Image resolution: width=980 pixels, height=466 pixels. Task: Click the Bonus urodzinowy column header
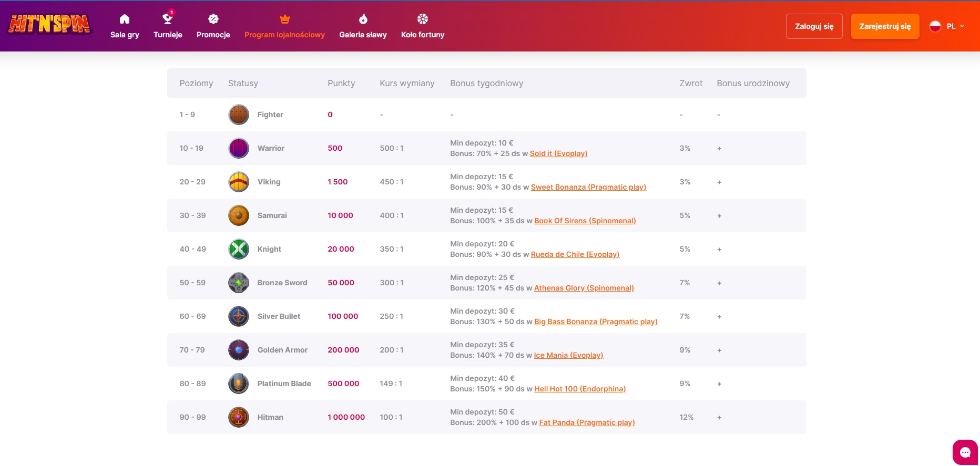point(753,83)
